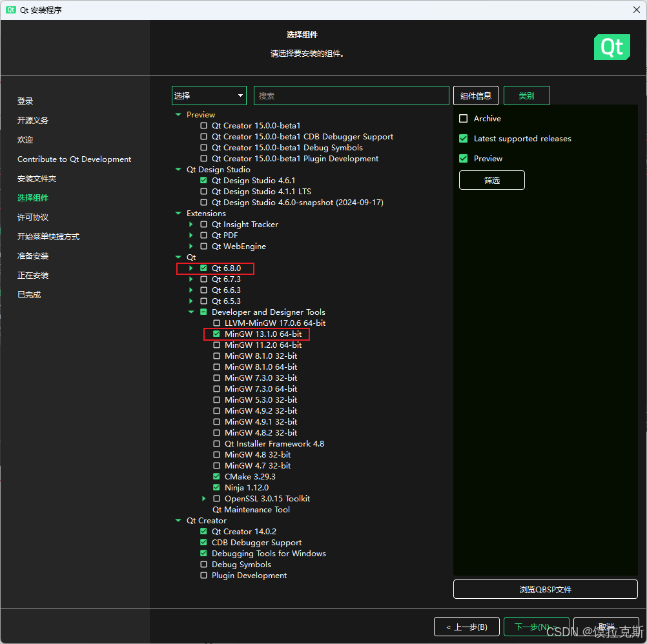Expand the Qt 6.8.0 node
647x644 pixels.
(x=191, y=268)
